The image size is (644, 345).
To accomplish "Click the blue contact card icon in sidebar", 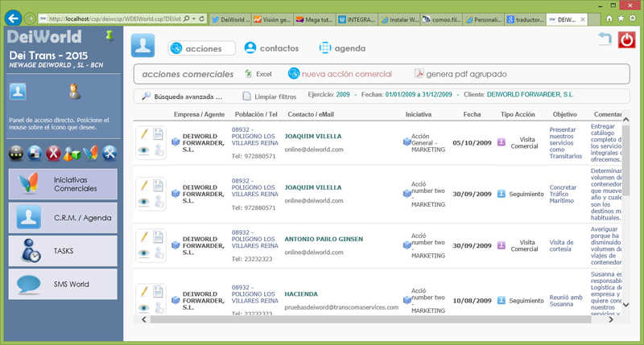I will tap(18, 92).
